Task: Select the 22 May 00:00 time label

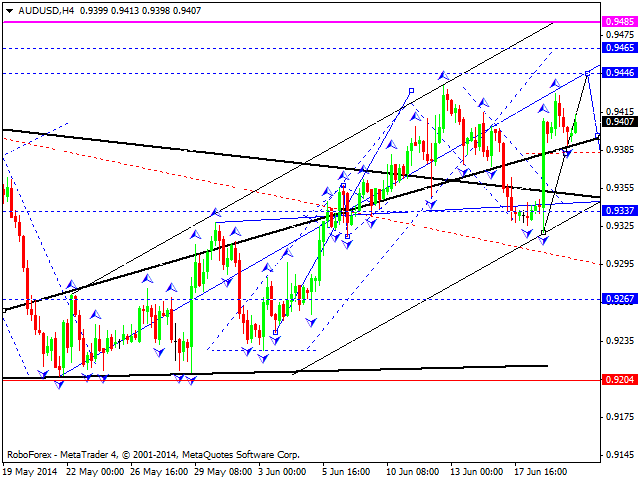Action: (x=96, y=471)
